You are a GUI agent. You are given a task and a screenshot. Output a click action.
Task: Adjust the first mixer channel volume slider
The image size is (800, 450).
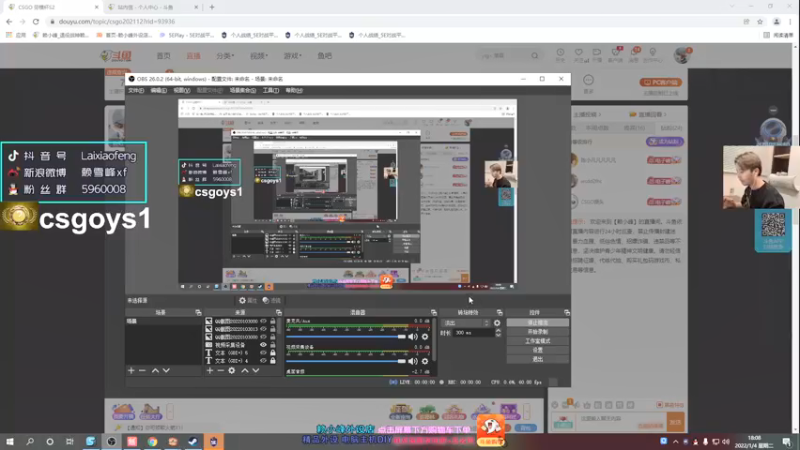pos(346,337)
